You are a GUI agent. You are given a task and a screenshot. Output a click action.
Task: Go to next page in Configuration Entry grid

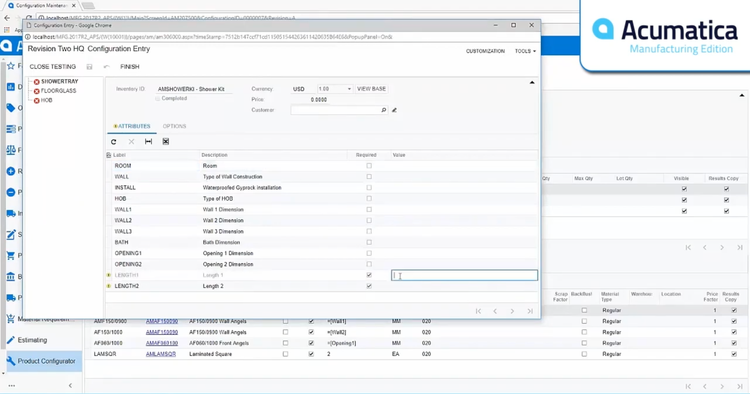[x=512, y=311]
